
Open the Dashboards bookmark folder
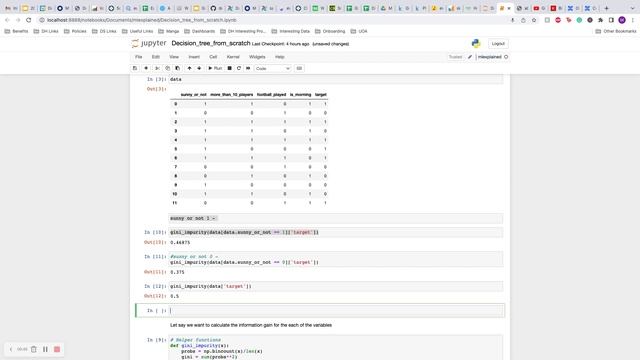pos(200,31)
